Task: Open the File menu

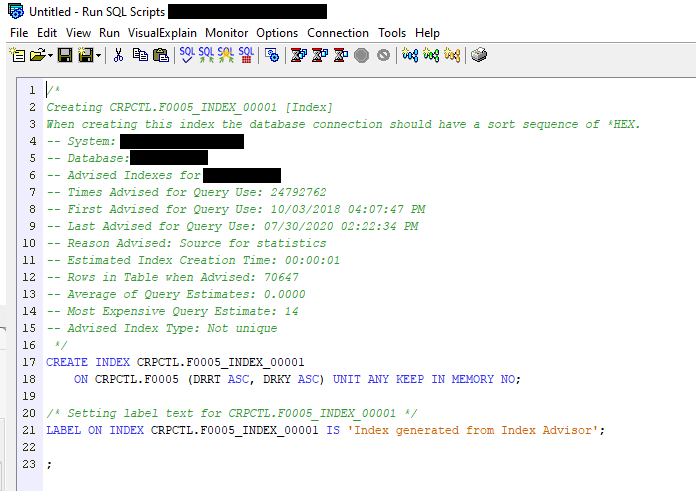Action: 19,33
